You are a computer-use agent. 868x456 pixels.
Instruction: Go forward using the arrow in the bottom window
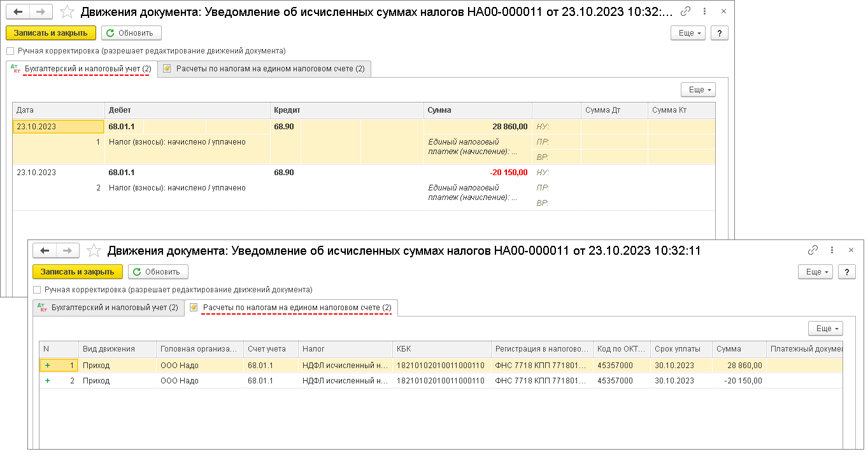coord(68,250)
